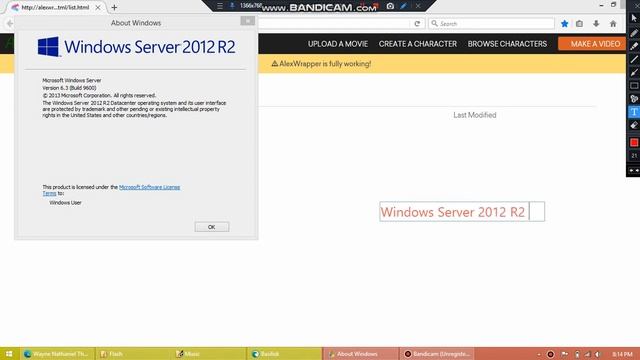The height and width of the screenshot is (360, 640).
Task: Click the Windows User licensee text
Action: click(x=65, y=202)
